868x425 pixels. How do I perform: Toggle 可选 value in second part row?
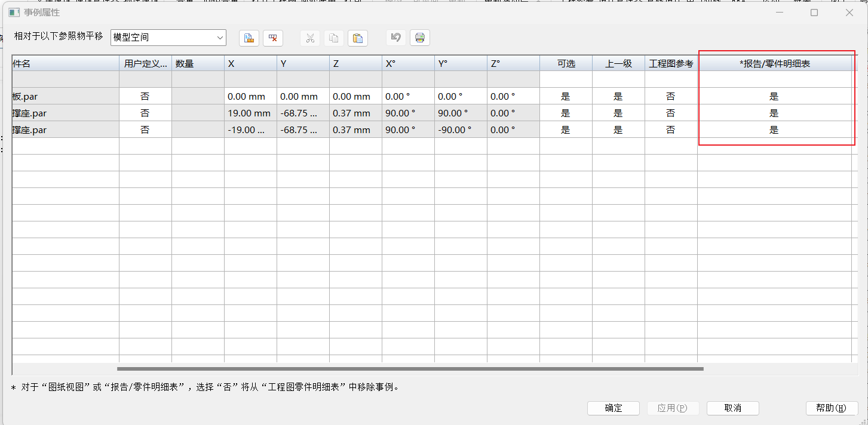(x=566, y=113)
